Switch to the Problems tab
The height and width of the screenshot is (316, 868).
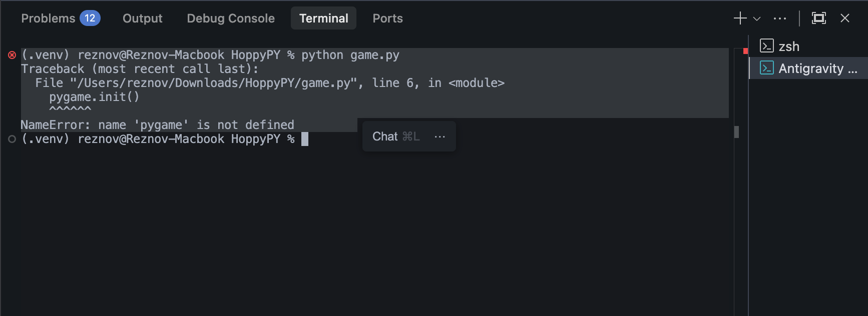pos(49,18)
